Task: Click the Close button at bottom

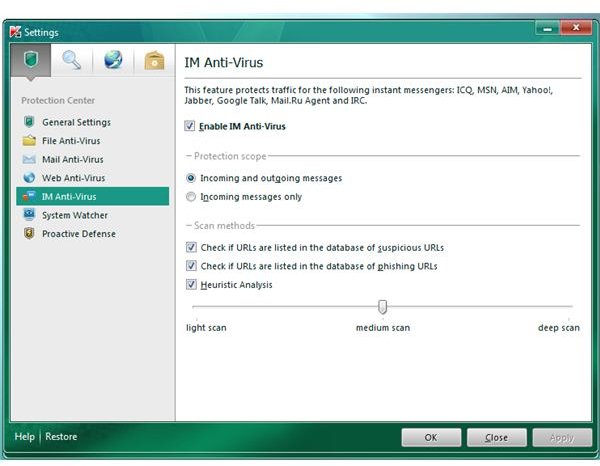Action: tap(497, 437)
